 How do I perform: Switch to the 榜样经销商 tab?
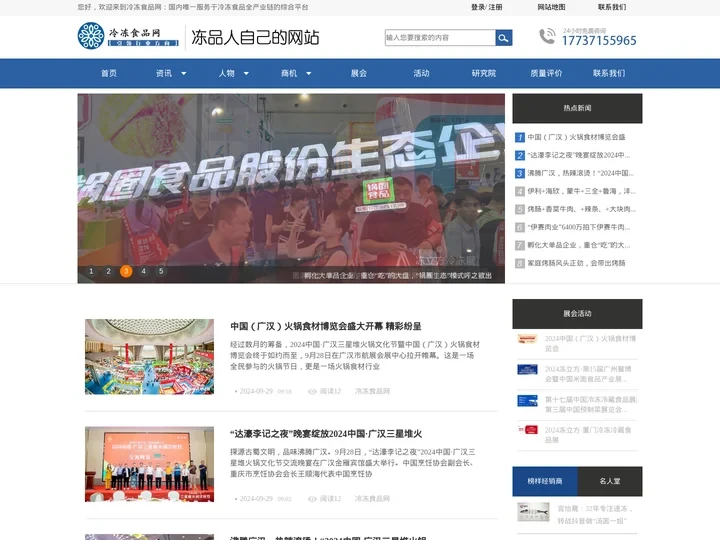click(x=545, y=481)
